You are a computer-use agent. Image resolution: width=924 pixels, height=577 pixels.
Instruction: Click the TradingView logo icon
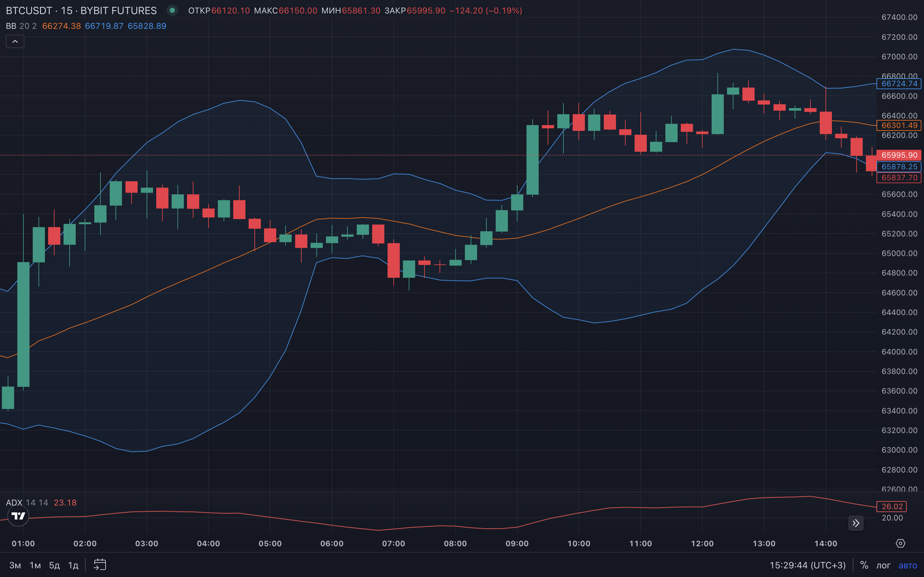(x=18, y=516)
